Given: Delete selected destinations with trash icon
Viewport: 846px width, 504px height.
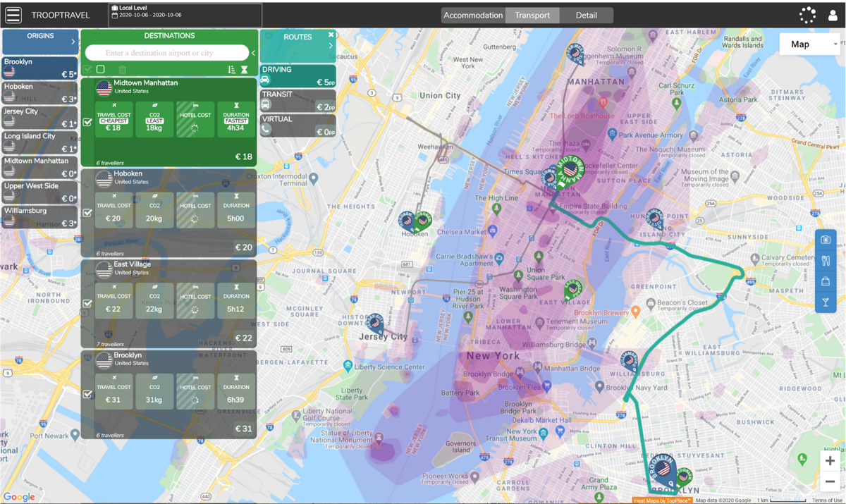Looking at the screenshot, I should point(122,69).
